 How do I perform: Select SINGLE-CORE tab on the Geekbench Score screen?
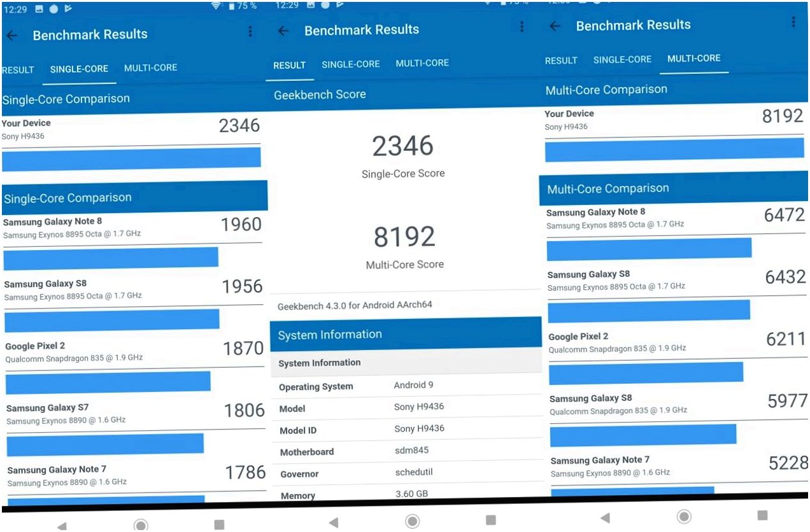(x=351, y=64)
